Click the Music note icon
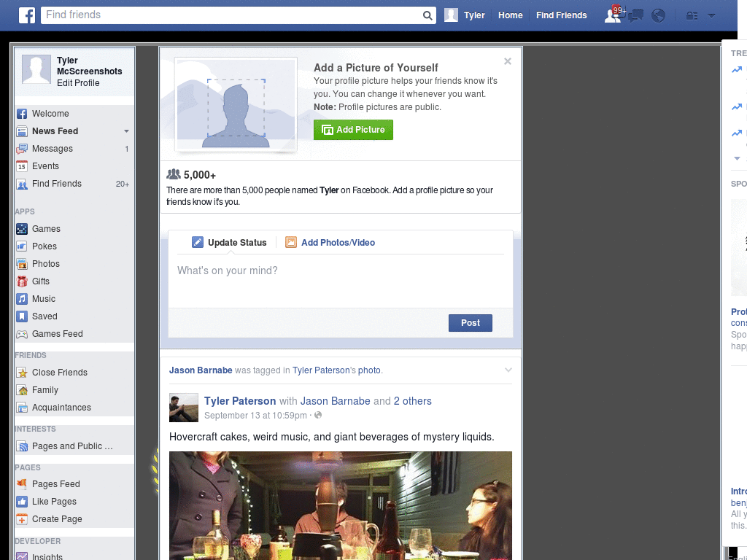The image size is (747, 560). tap(22, 299)
